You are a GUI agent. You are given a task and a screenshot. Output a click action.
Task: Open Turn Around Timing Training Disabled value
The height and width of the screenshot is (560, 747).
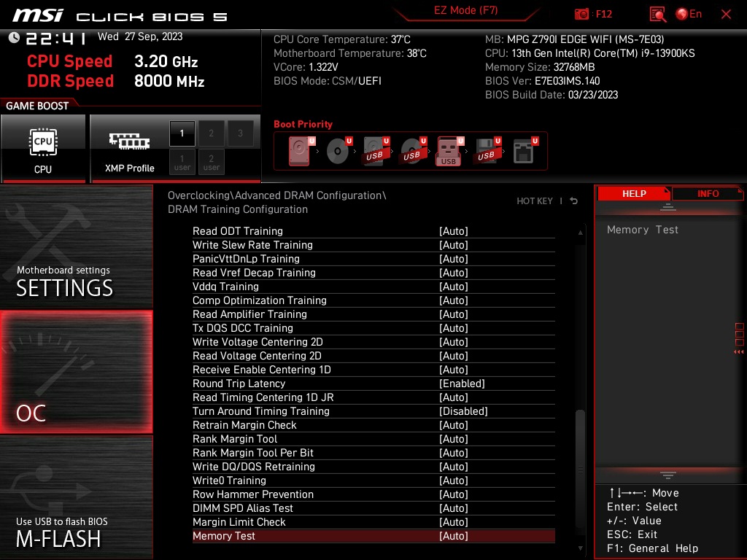point(463,411)
